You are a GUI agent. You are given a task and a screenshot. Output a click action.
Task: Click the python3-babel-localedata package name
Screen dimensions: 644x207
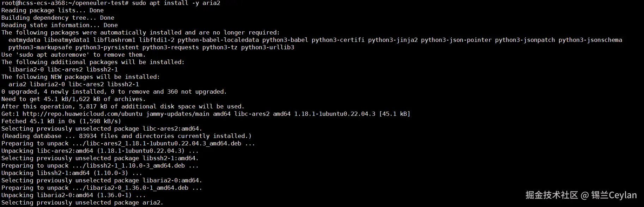(218, 40)
